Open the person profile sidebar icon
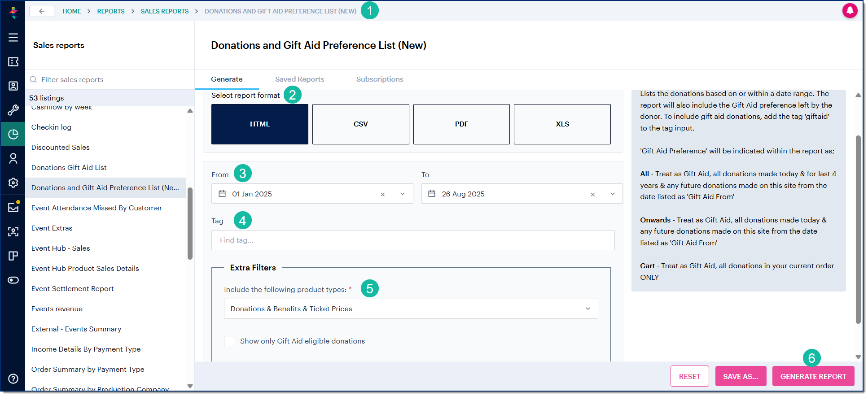Screen dimensions: 868x396 tap(13, 158)
